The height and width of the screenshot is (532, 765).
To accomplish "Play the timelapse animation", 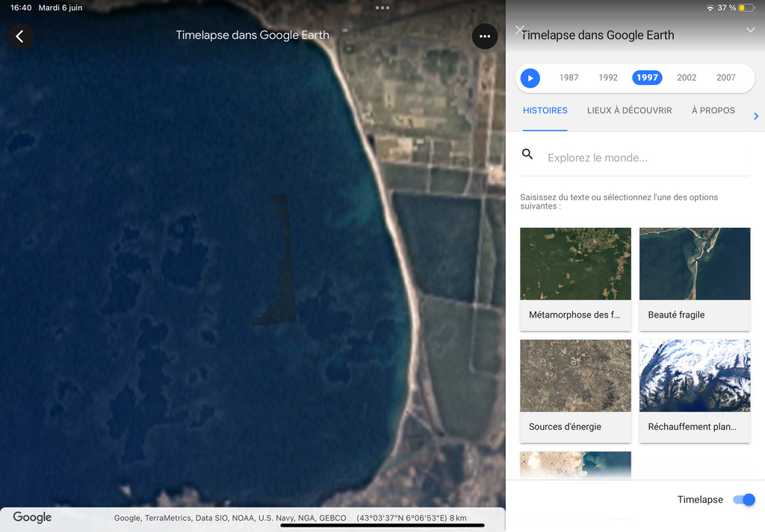I will [x=530, y=78].
